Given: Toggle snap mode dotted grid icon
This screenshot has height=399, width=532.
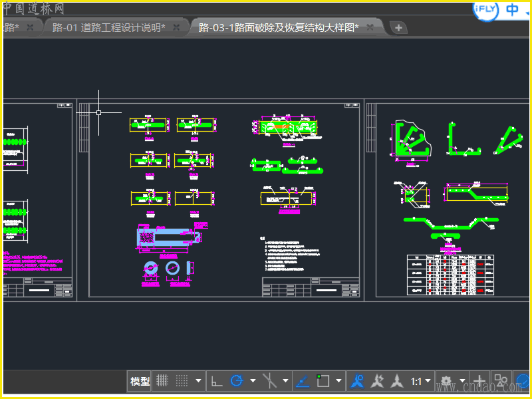Looking at the screenshot, I should (182, 381).
